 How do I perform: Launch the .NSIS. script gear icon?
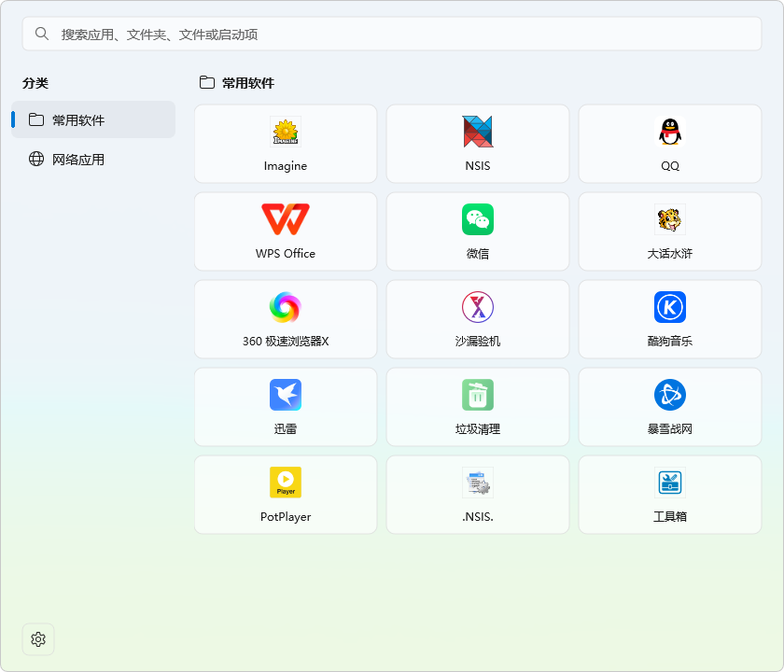(x=478, y=483)
